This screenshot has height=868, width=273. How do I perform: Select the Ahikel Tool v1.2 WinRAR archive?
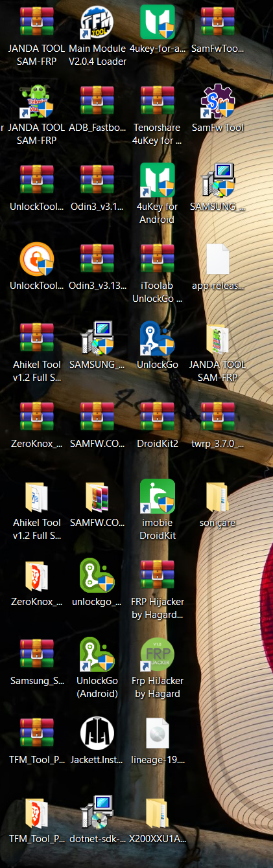point(37,338)
